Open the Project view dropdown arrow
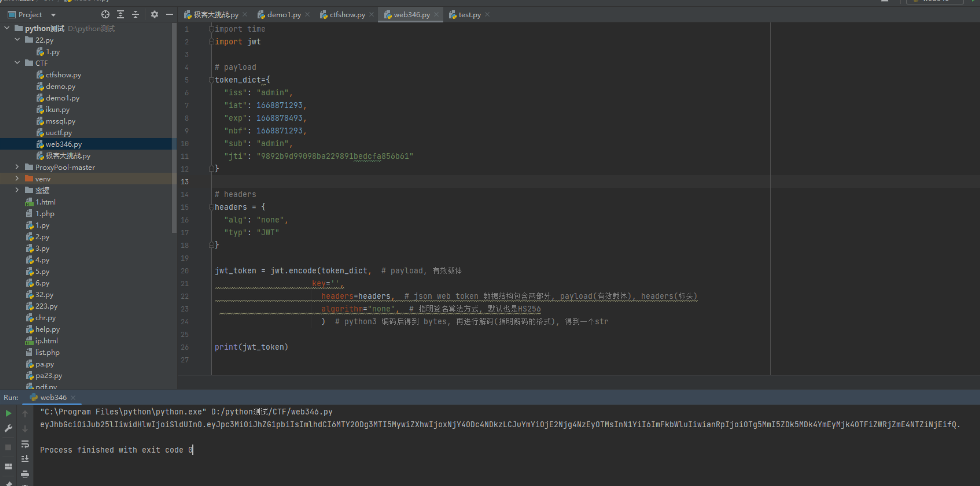 coord(53,15)
